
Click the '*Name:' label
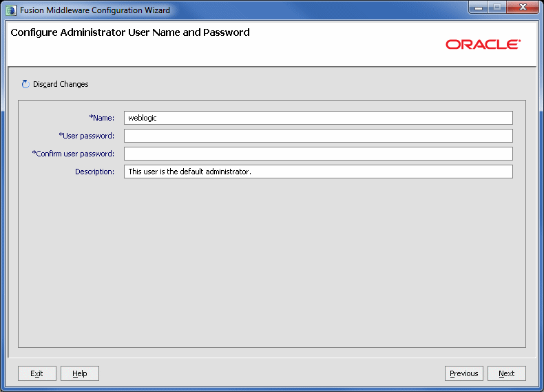tap(102, 118)
